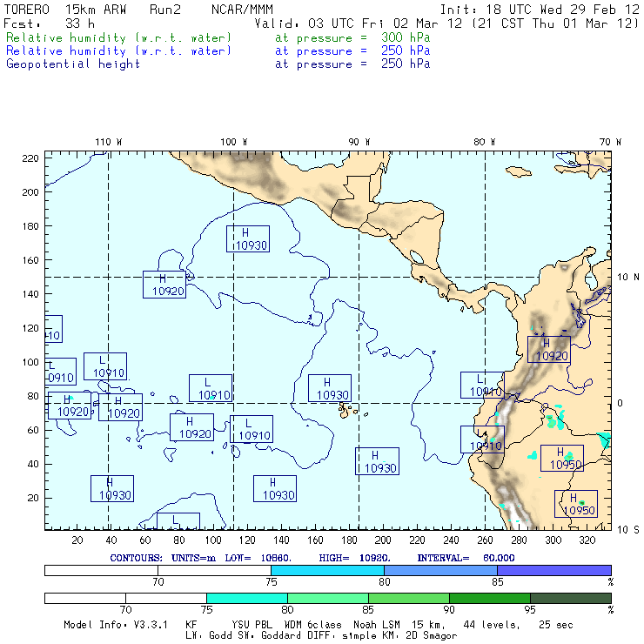The image size is (644, 644).
Task: Click the L 10910 box near Ecuador coast
Action: point(482,439)
